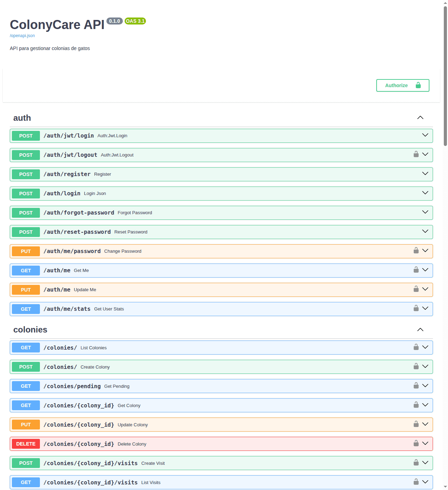Expand the Reset Password chevron
This screenshot has width=448, height=490.
[x=425, y=231]
